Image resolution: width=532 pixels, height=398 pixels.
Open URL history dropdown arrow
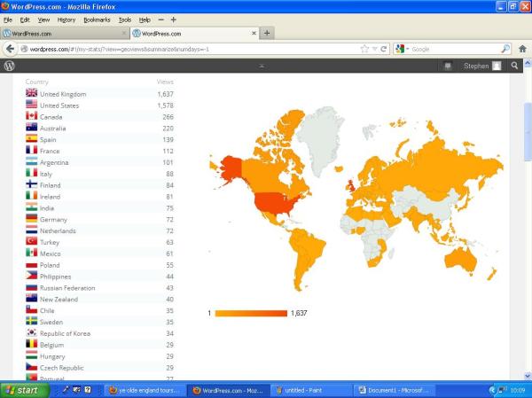tap(374, 50)
